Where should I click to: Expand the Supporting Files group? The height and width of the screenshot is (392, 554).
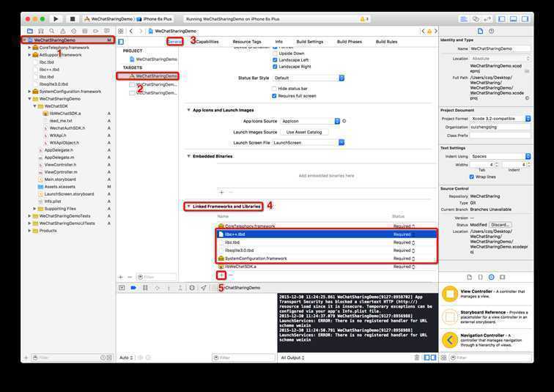click(x=34, y=209)
